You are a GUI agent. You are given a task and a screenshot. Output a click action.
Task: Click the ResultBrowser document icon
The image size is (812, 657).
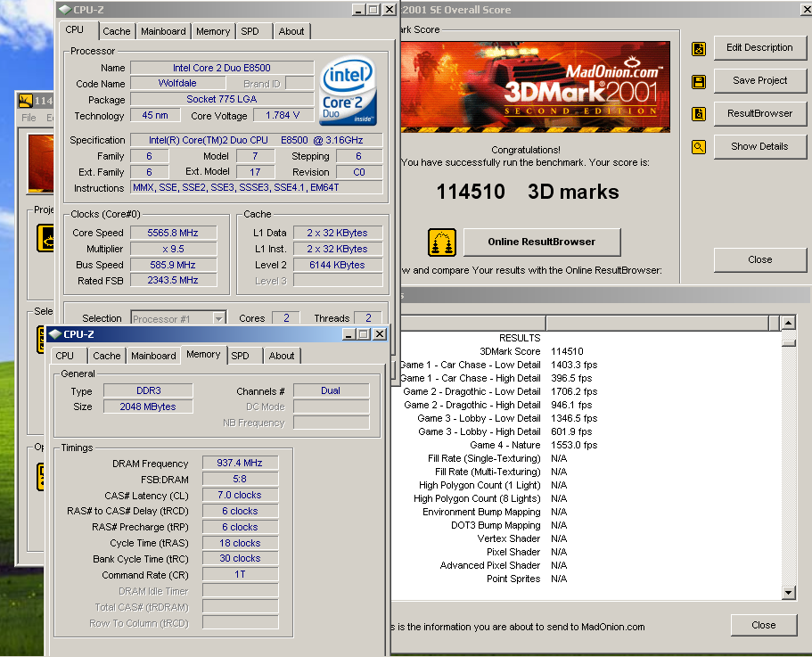(699, 114)
